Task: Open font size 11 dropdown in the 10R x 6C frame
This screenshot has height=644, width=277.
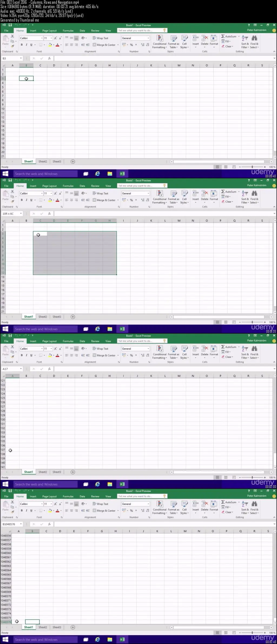Action: click(51, 193)
